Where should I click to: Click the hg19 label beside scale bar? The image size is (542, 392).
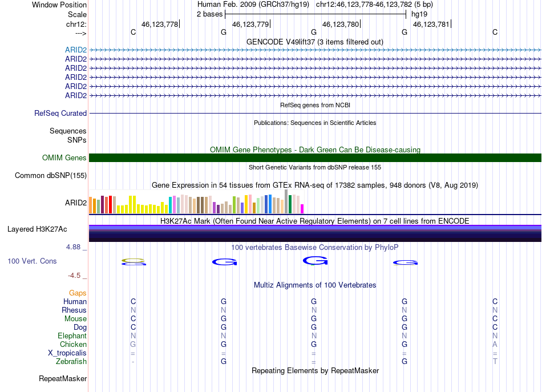coord(419,14)
